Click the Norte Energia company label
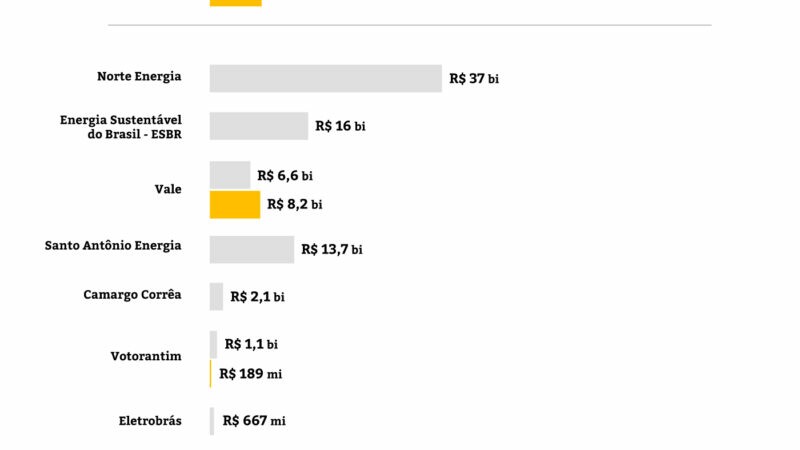The width and height of the screenshot is (800, 450). 139,77
